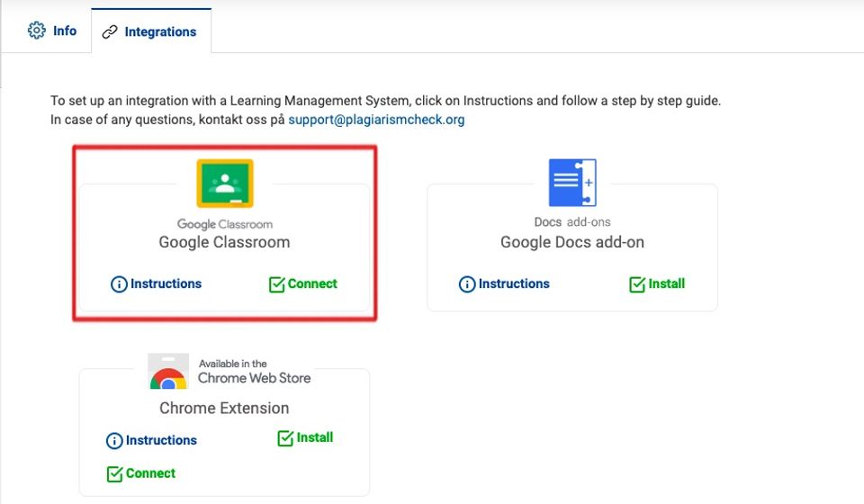Click the Chrome Extension card title

coord(224,408)
